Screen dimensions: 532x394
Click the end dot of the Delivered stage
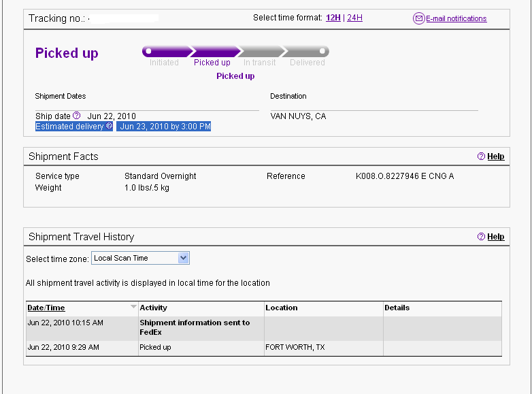[322, 51]
